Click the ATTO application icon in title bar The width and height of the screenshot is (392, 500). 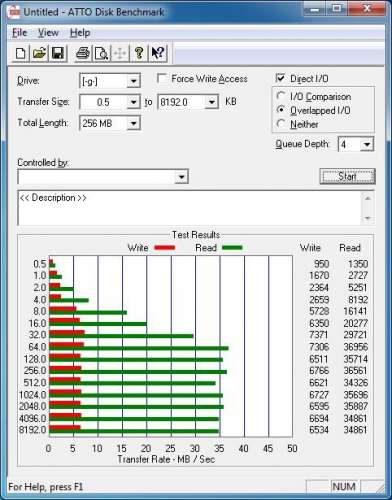tap(14, 12)
